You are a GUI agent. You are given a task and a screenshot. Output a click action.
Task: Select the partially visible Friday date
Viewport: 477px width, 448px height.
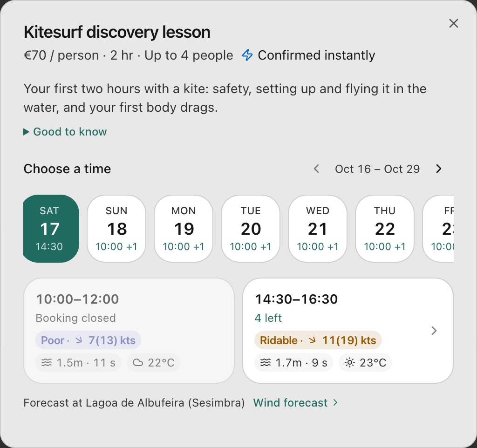[438, 229]
